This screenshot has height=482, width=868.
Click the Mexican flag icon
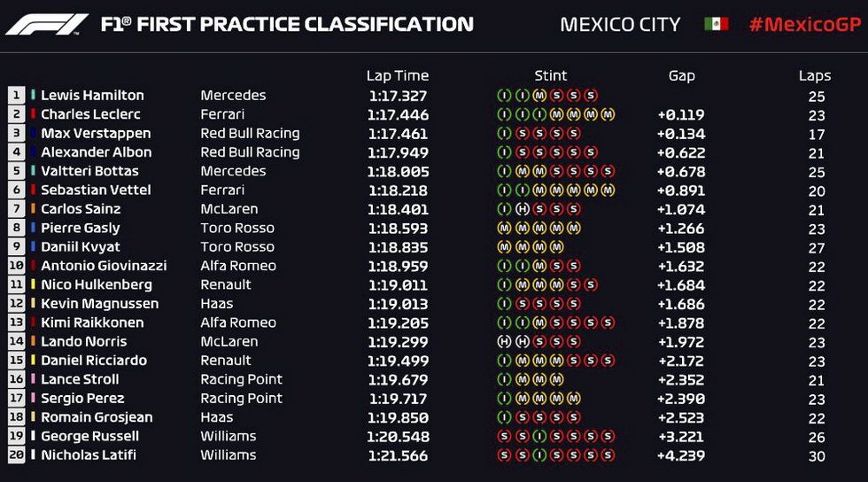point(716,25)
